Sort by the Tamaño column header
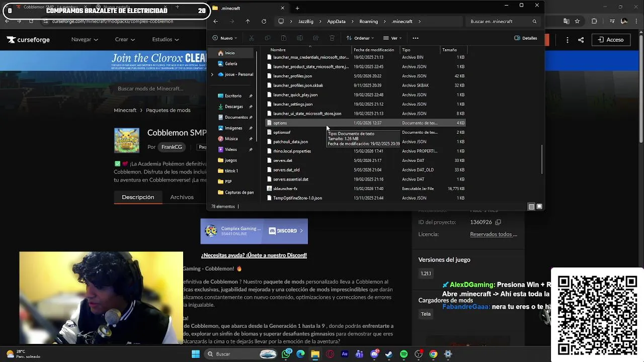 [x=454, y=50]
